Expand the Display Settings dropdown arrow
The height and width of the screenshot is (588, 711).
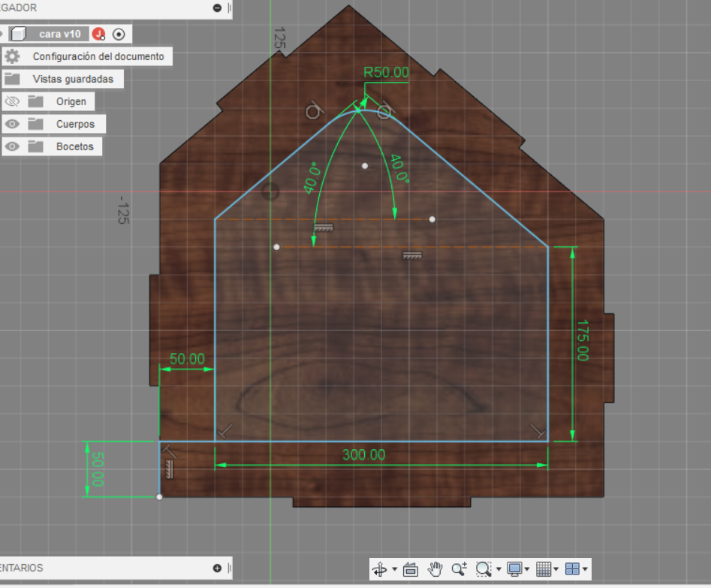[x=527, y=569]
